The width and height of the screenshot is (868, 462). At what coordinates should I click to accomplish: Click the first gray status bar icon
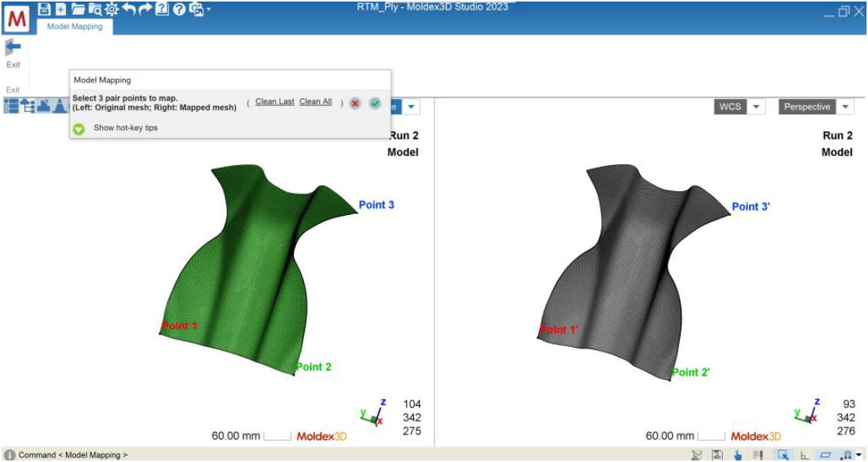[697, 455]
